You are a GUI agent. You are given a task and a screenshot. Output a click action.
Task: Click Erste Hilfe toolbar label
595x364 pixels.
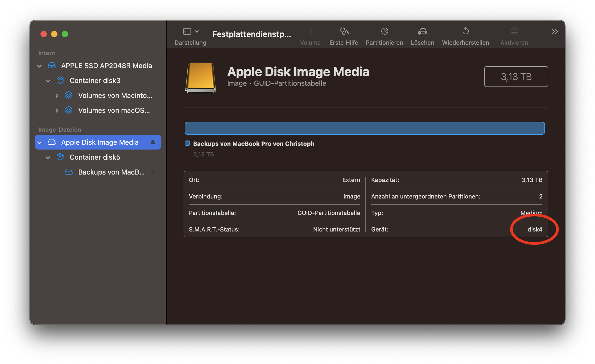pos(344,43)
